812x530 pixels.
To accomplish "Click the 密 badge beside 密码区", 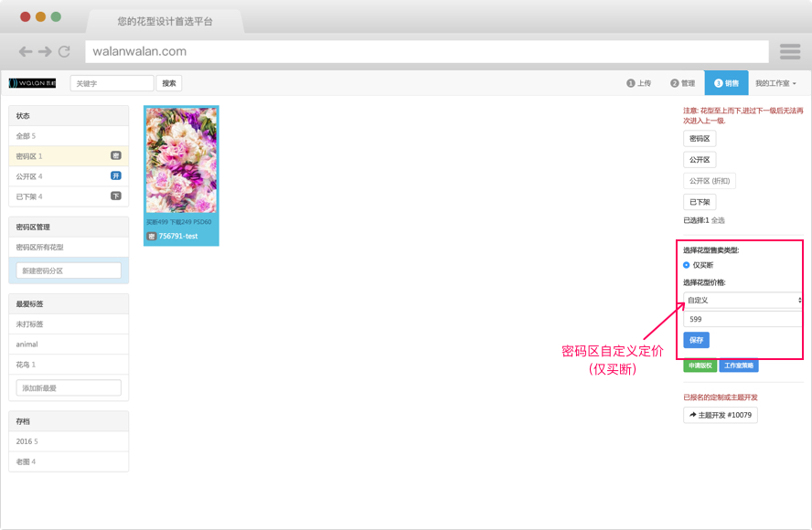I will click(x=115, y=156).
